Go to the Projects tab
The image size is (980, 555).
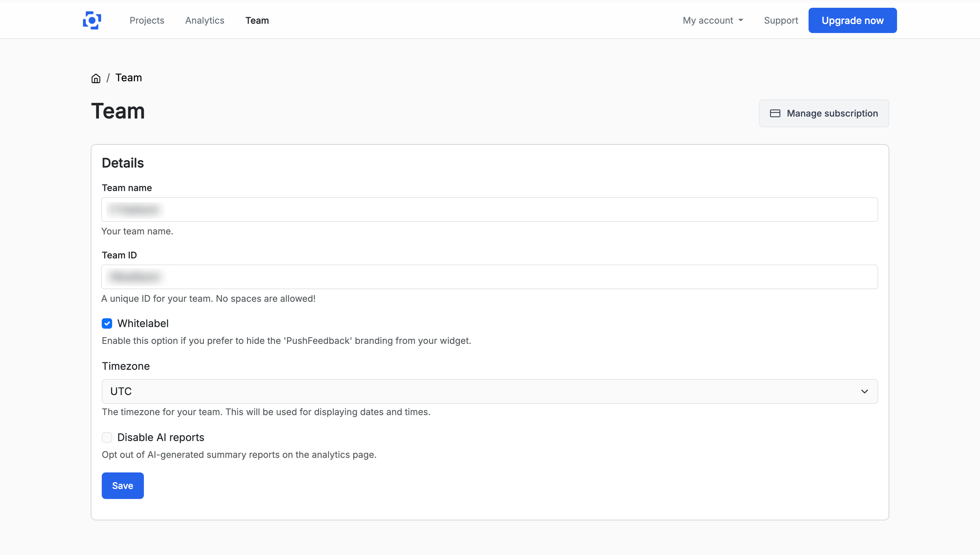[147, 20]
